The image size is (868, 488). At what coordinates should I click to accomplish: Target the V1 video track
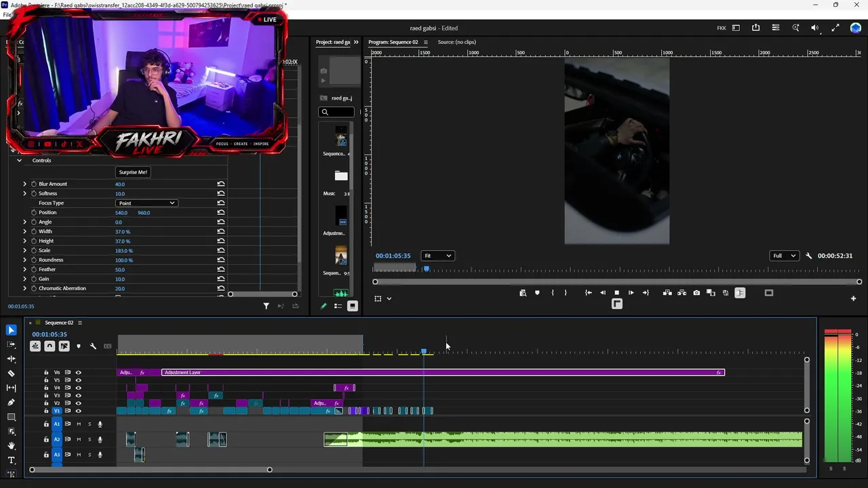coord(57,411)
